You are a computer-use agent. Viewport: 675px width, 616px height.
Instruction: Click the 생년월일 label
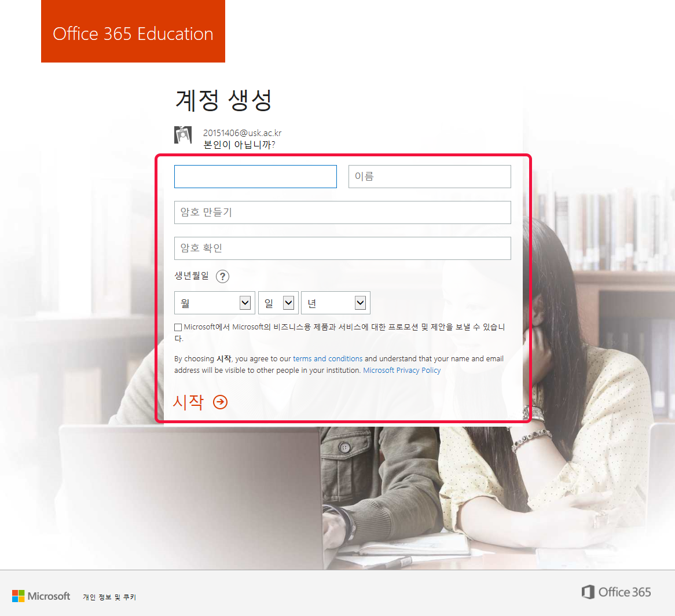pos(192,276)
